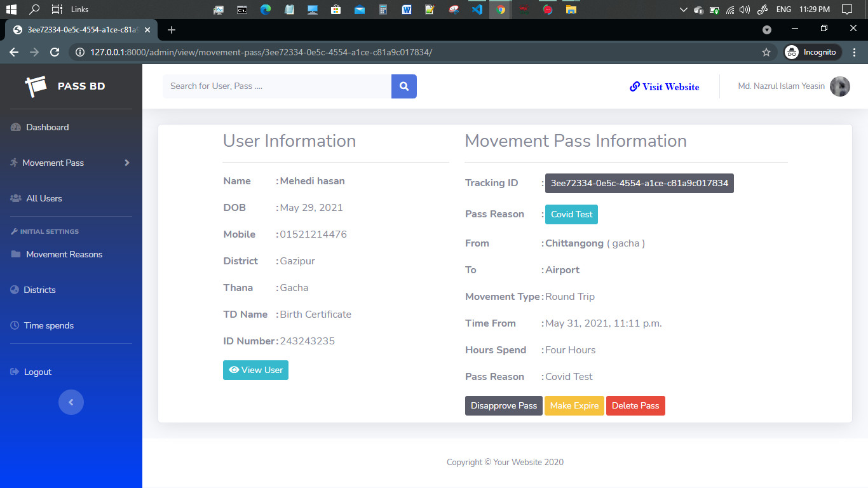Show hidden system tray icons chevron
Viewport: 868px width, 488px height.
(x=684, y=10)
